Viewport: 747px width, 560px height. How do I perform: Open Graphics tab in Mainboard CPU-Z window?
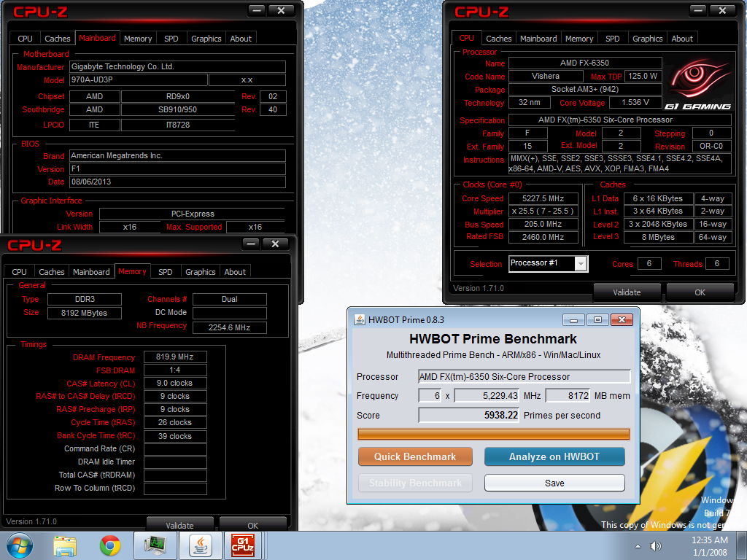point(206,39)
